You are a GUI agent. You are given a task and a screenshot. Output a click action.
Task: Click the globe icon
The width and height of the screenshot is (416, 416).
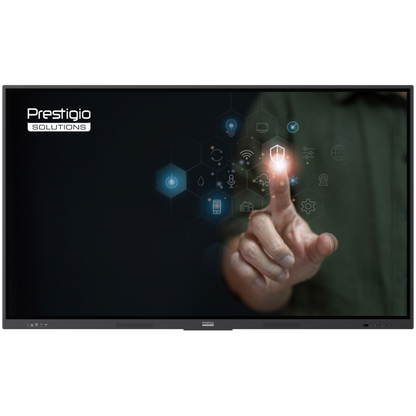[x=339, y=153]
